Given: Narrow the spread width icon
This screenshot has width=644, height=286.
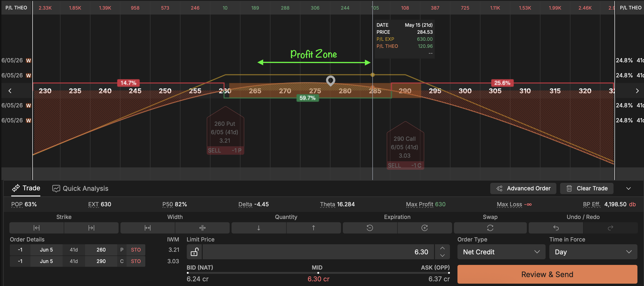Looking at the screenshot, I should tap(147, 228).
